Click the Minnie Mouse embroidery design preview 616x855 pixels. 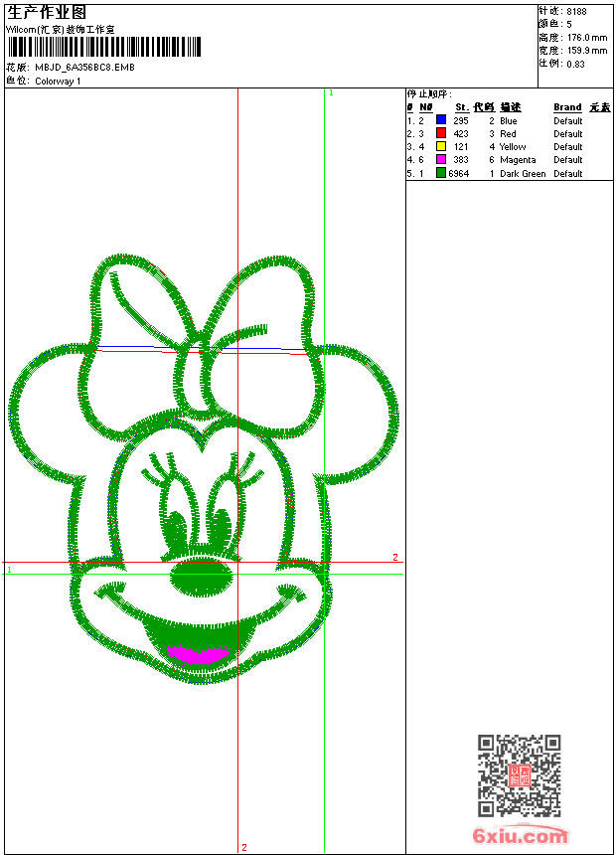click(x=203, y=469)
